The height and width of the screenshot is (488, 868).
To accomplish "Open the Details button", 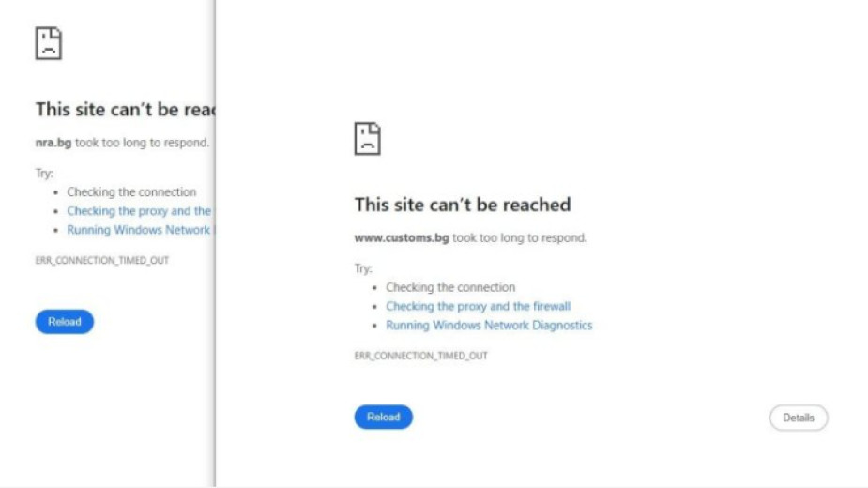I will click(x=799, y=418).
